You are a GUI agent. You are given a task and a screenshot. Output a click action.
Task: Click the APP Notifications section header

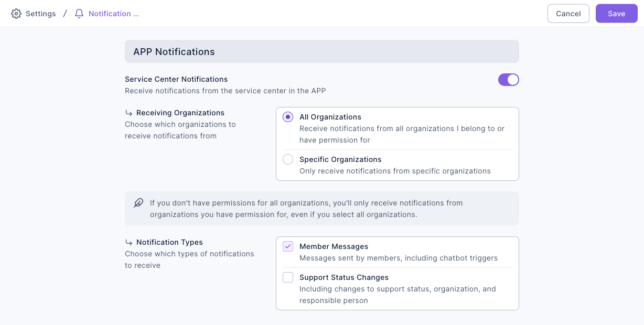point(322,51)
